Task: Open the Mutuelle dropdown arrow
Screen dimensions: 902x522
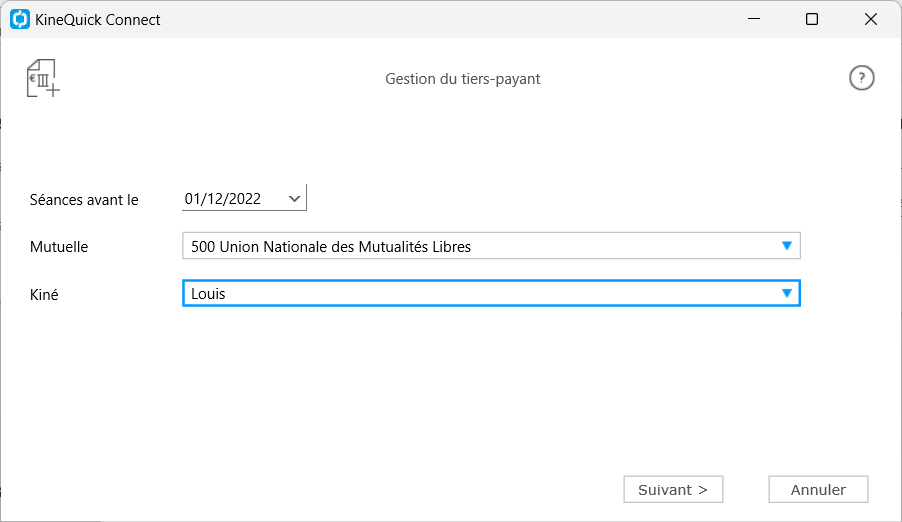Action: coord(786,246)
